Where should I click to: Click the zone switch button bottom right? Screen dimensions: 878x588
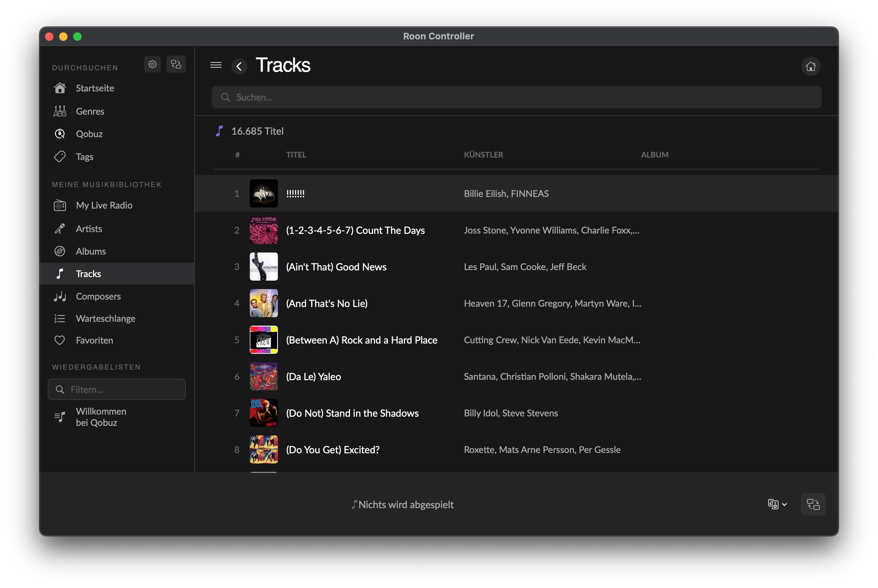(x=813, y=504)
